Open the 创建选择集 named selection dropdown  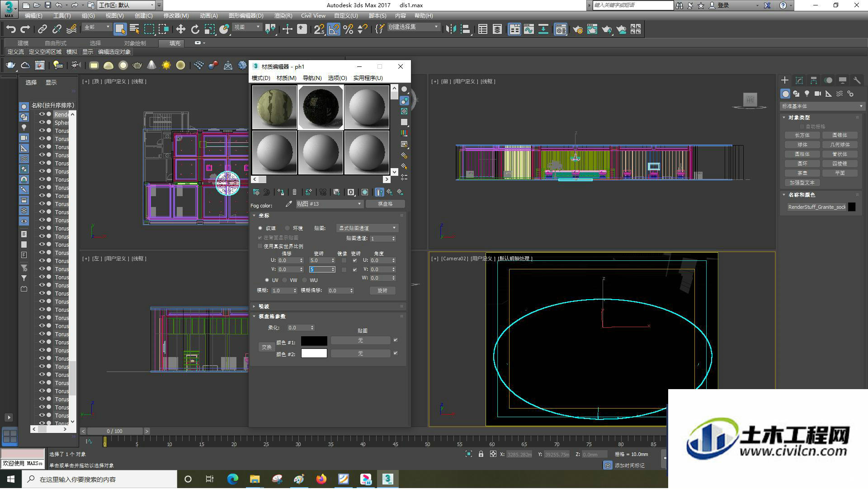coord(414,27)
